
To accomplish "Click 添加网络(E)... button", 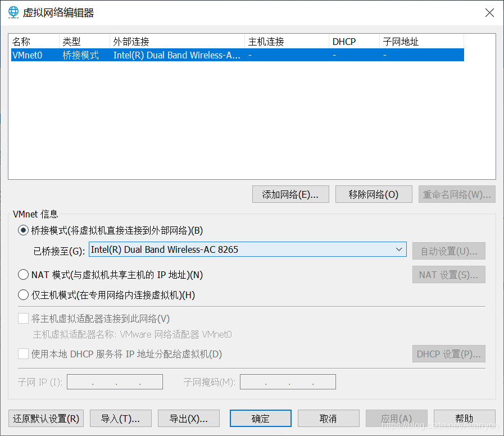I will point(290,194).
